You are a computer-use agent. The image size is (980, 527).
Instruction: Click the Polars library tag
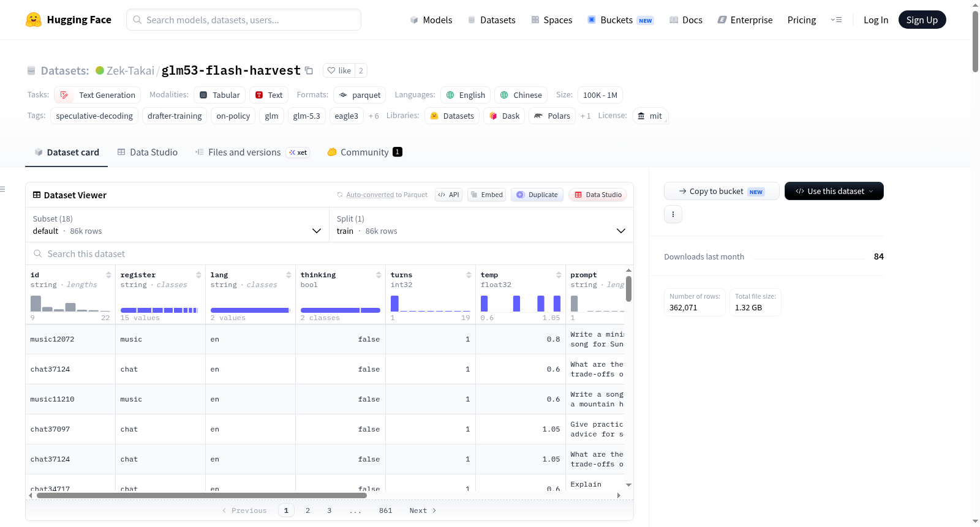pos(552,116)
